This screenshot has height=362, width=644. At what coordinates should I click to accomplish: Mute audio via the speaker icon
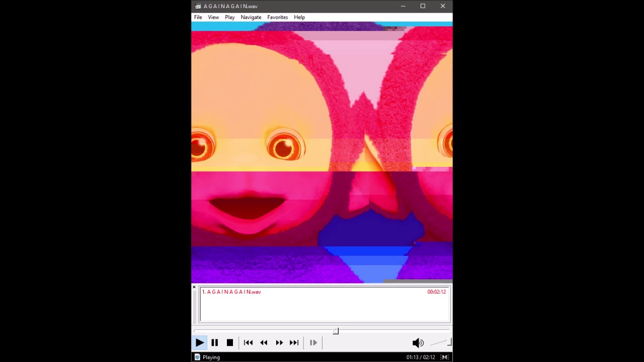click(418, 343)
